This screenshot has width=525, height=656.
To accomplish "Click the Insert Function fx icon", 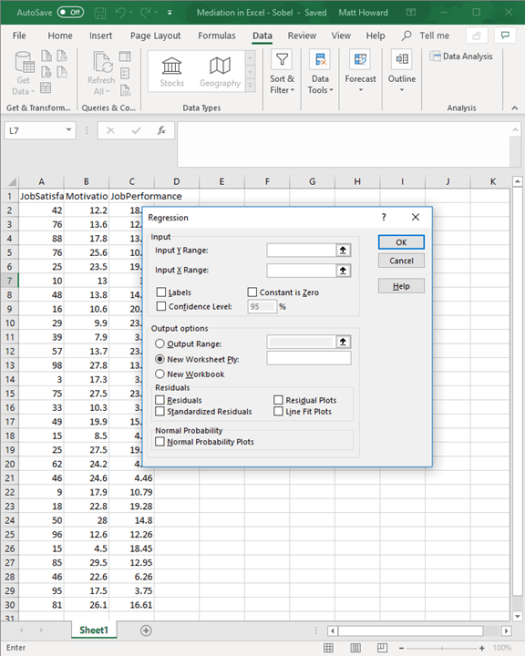I will click(161, 131).
